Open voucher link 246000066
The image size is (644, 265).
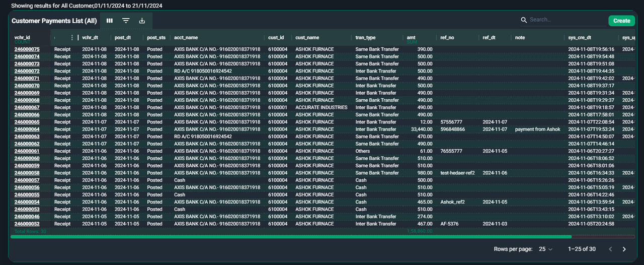[x=27, y=115]
